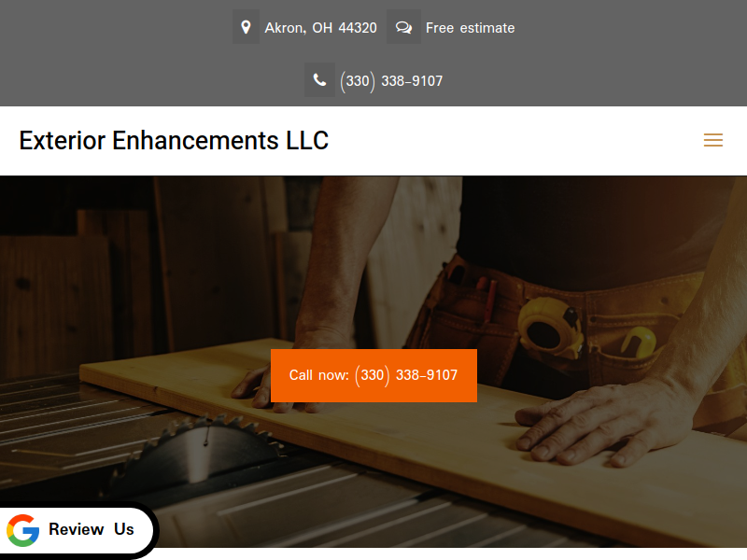Click the carpenter hero banner image
Screen dimensions: 747x560
[x=373, y=362]
